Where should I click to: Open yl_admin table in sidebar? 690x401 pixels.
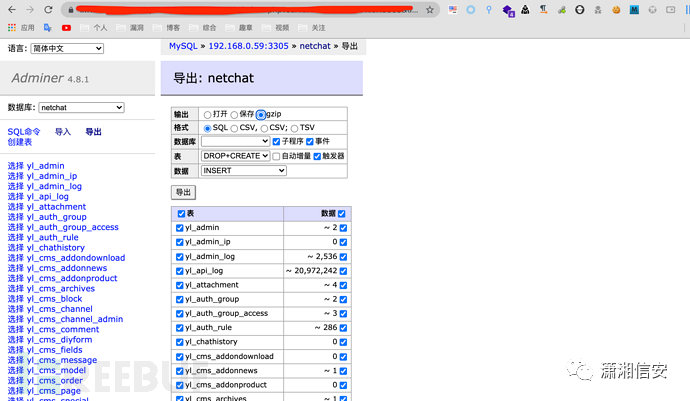point(45,166)
